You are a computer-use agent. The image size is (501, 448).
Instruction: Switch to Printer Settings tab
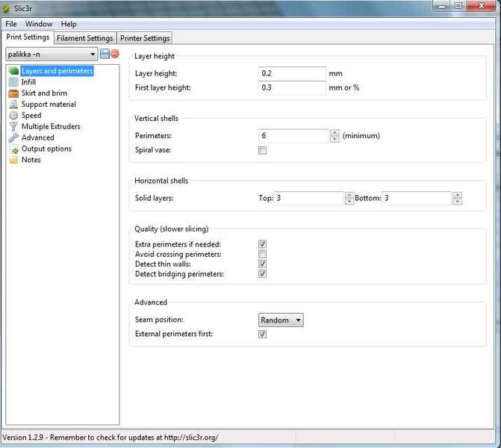(x=145, y=38)
